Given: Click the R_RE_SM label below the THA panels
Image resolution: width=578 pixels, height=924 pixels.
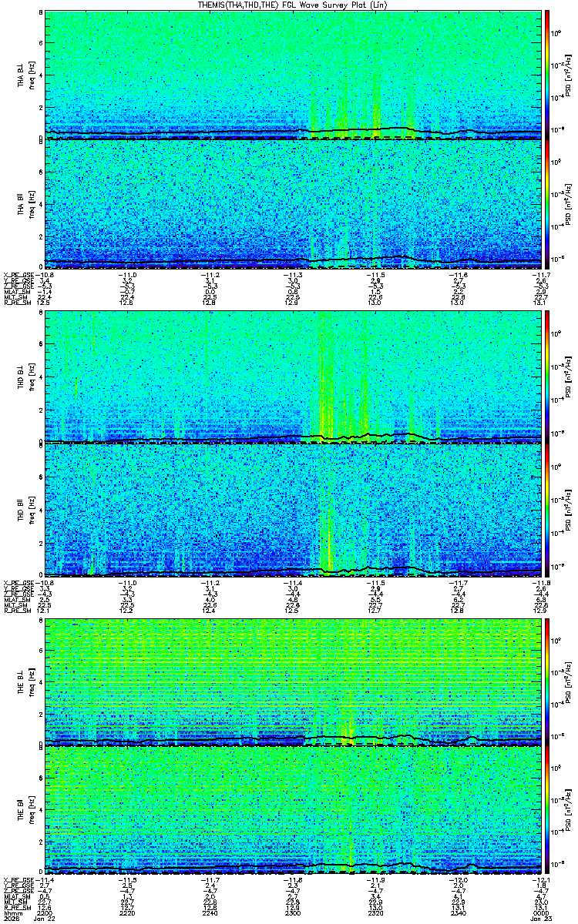Looking at the screenshot, I should 17,303.
